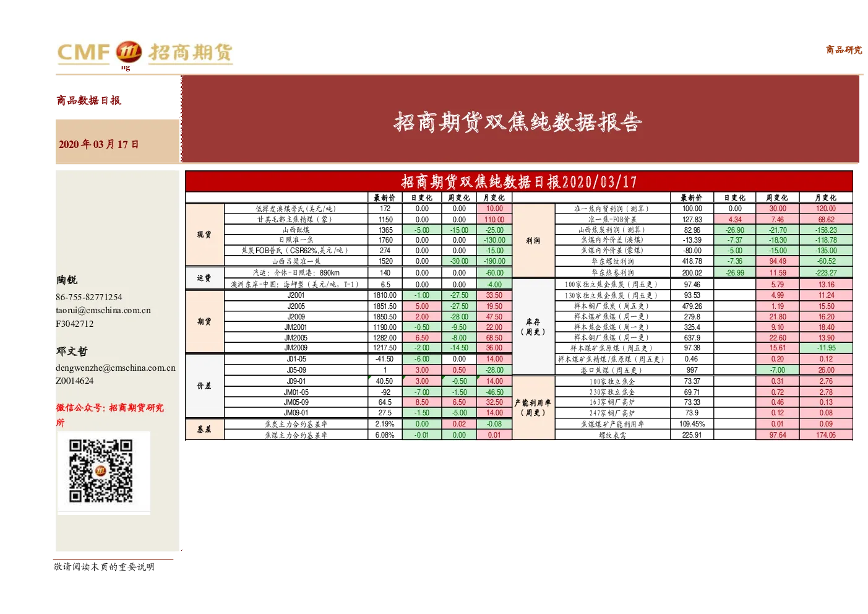Select the 焦煤煤矿产能利用率 value 109.45%
The image size is (868, 614).
click(x=692, y=424)
